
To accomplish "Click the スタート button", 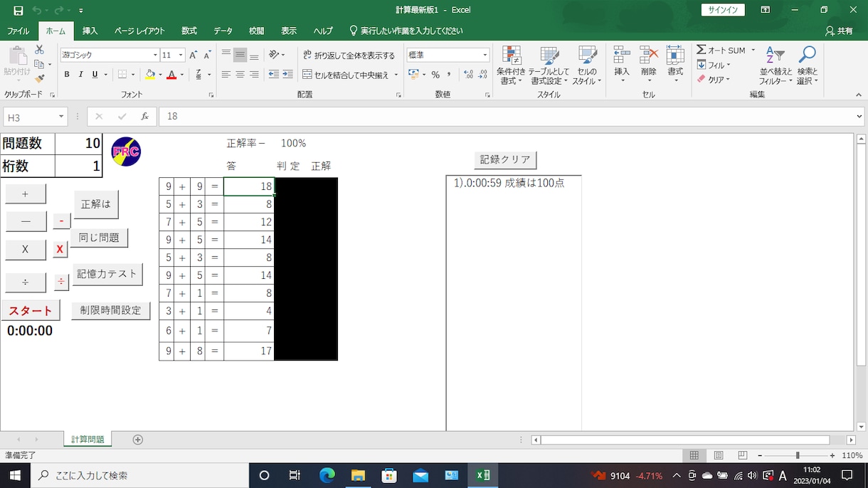I will click(31, 310).
